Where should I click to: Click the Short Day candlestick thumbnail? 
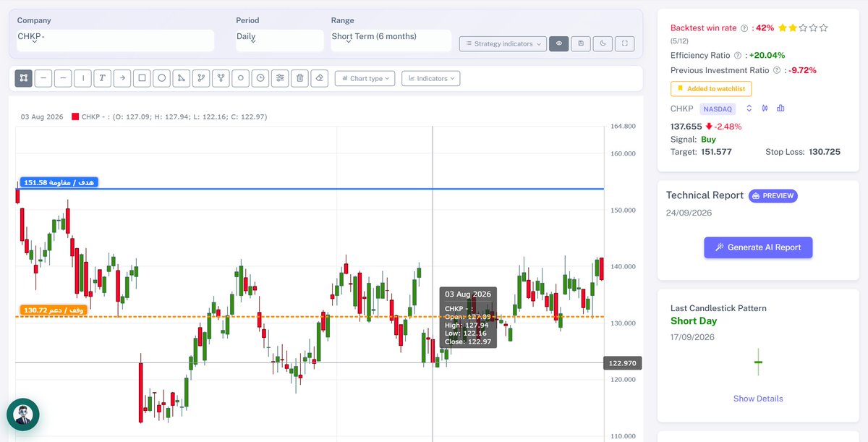tap(758, 361)
